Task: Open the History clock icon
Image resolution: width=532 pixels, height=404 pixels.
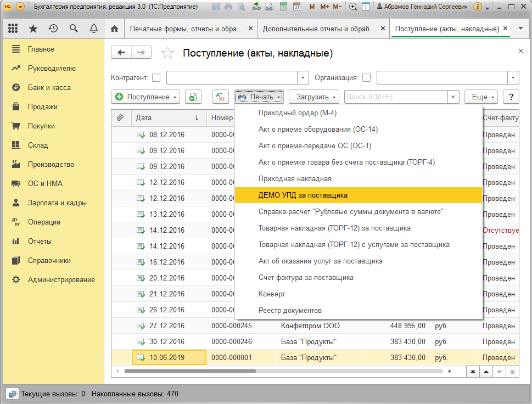Action: [53, 29]
